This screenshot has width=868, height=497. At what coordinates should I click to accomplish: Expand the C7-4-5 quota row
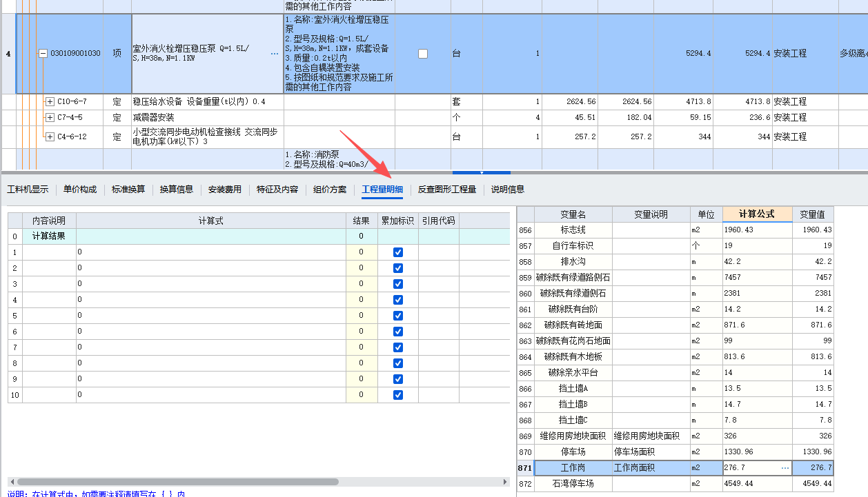[50, 117]
